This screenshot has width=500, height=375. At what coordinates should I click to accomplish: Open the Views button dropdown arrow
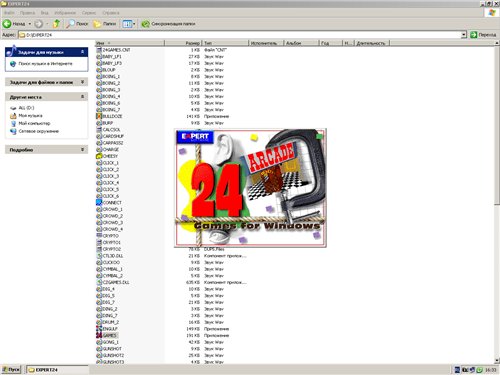point(134,24)
